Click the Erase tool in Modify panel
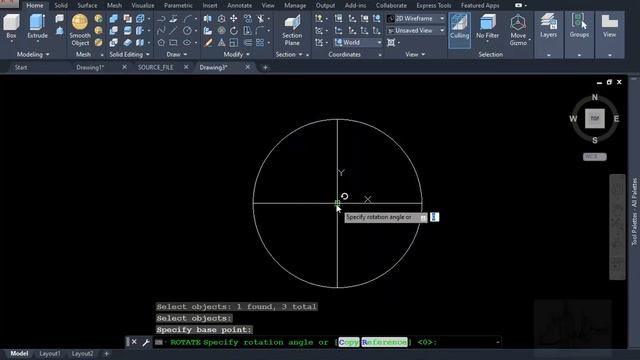The image size is (640, 360). coord(208,42)
